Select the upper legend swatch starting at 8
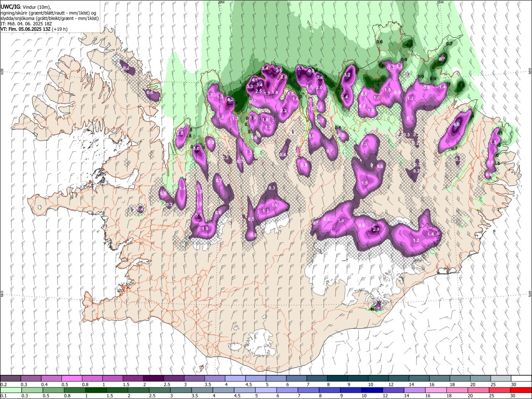The image size is (532, 399). coord(337,379)
